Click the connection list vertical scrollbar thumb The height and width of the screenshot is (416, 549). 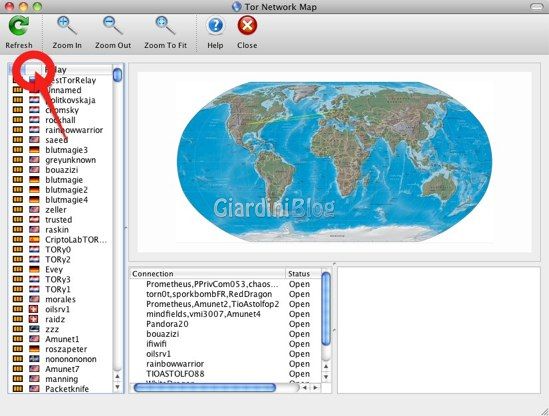[326, 308]
